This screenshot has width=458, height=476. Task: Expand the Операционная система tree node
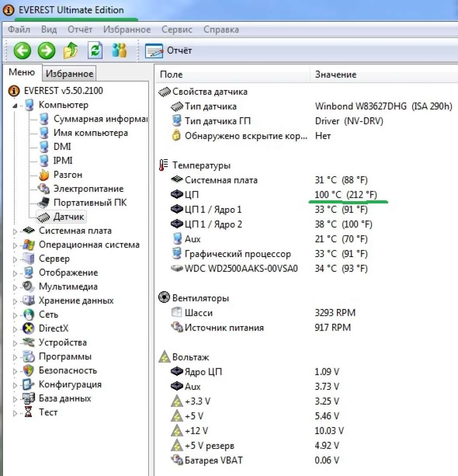15,246
